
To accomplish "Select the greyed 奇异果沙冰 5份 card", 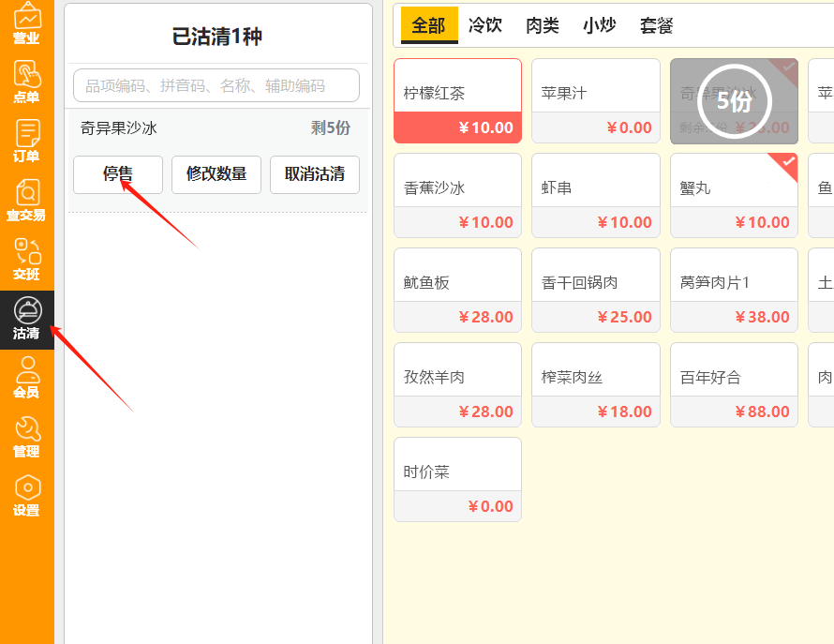I will coord(734,101).
